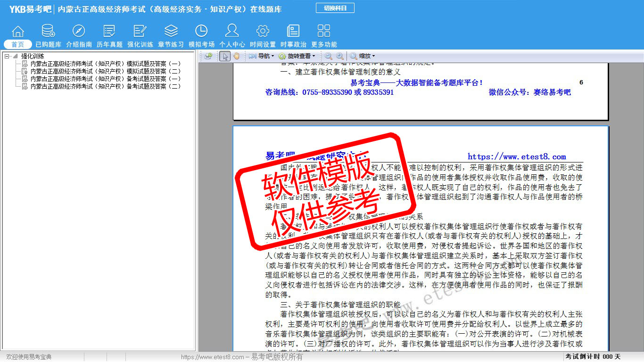This screenshot has width=644, height=362.
Task: Click the heading 一、建立著作权集体管理制度的意义
Action: (x=340, y=72)
